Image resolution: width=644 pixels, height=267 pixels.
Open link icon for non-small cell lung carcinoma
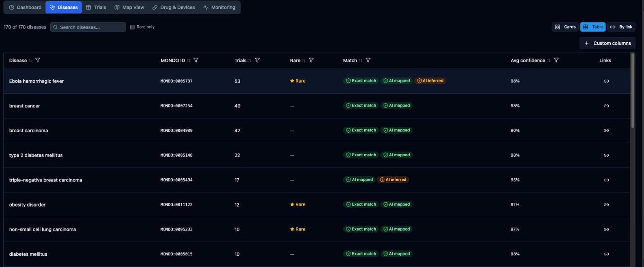(x=606, y=229)
